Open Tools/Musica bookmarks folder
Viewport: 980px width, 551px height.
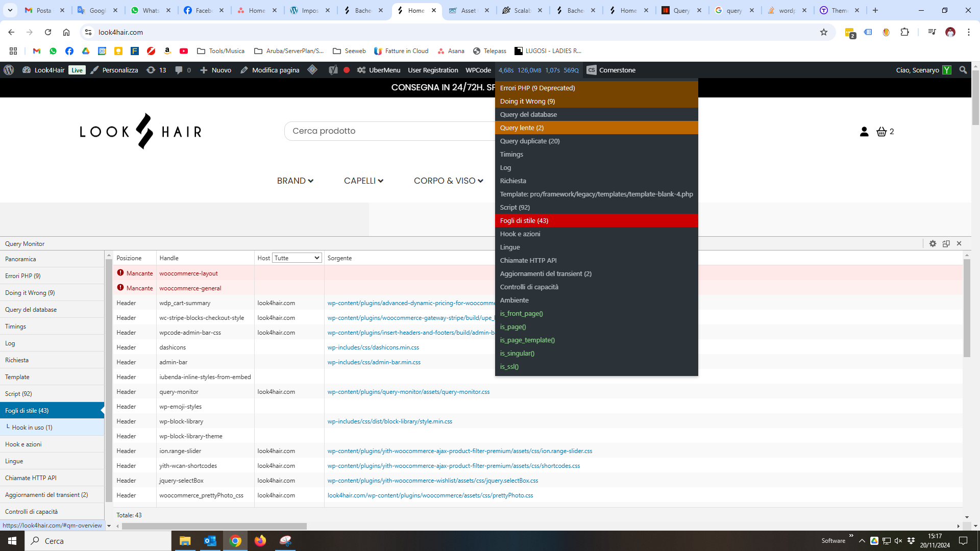click(x=220, y=51)
